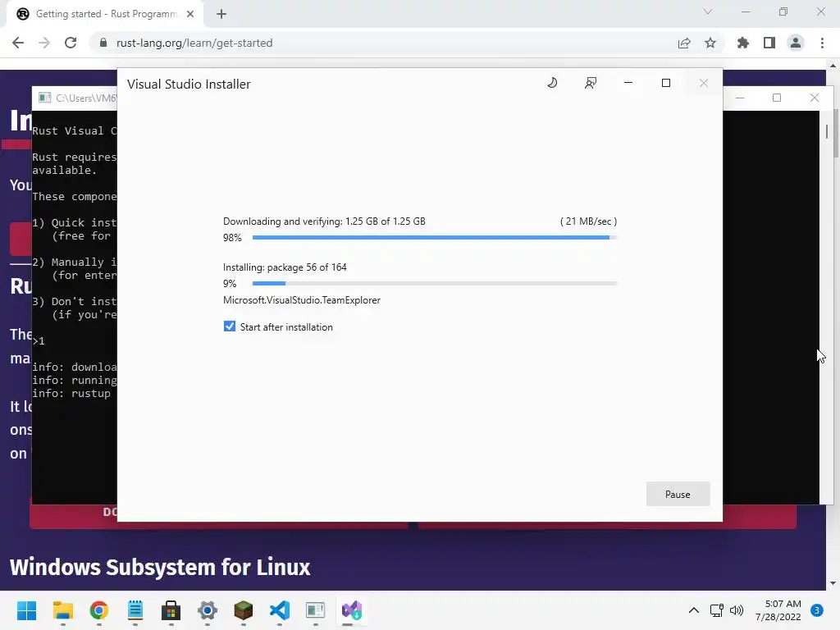Close the Getting started Rust tab
Viewport: 840px width, 630px height.
click(x=190, y=14)
